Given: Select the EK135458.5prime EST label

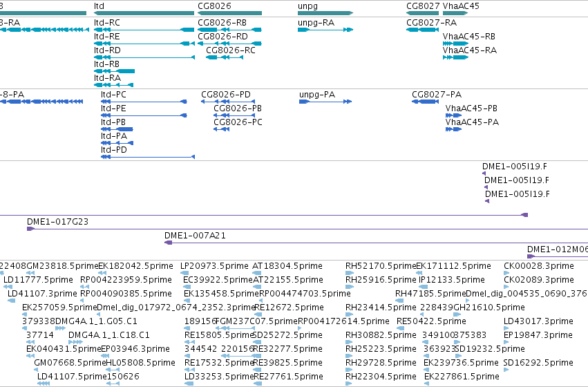Looking at the screenshot, I should 221,294.
